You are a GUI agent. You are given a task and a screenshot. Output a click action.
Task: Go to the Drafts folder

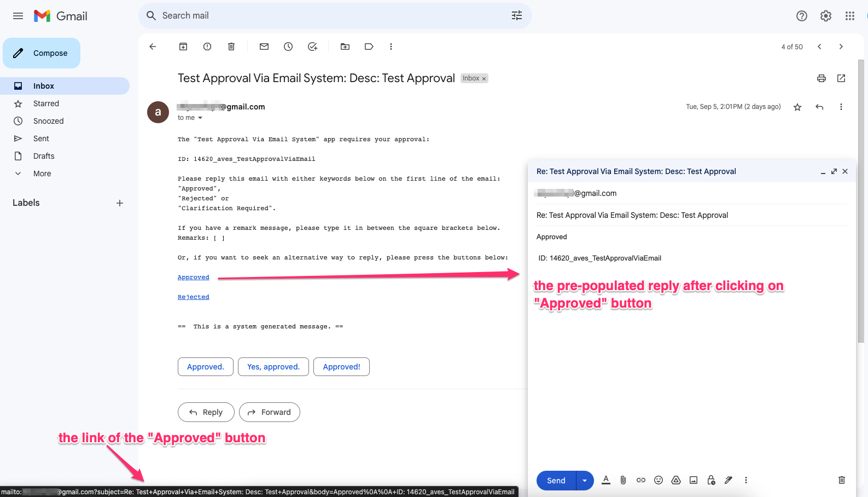pyautogui.click(x=44, y=156)
